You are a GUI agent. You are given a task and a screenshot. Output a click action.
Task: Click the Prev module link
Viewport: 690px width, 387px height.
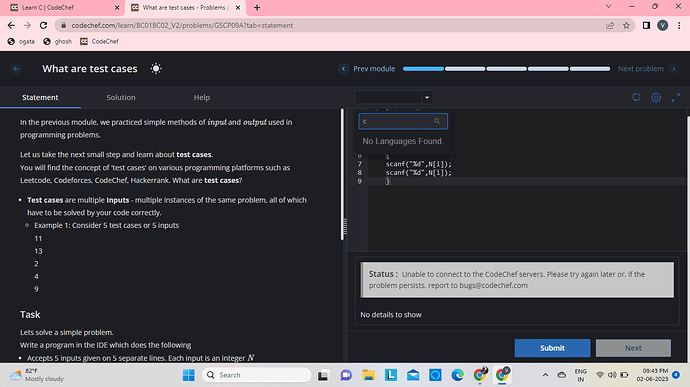click(x=374, y=69)
